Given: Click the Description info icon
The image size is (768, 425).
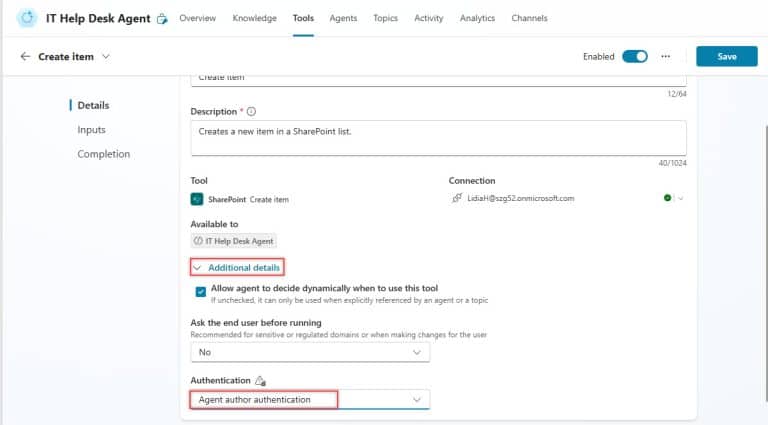Looking at the screenshot, I should click(x=251, y=111).
